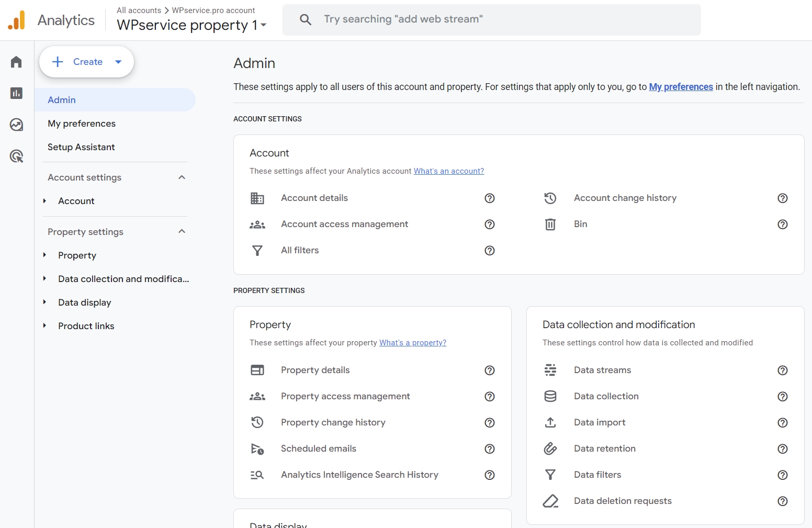
Task: Click the Account access management people icon
Action: point(257,224)
